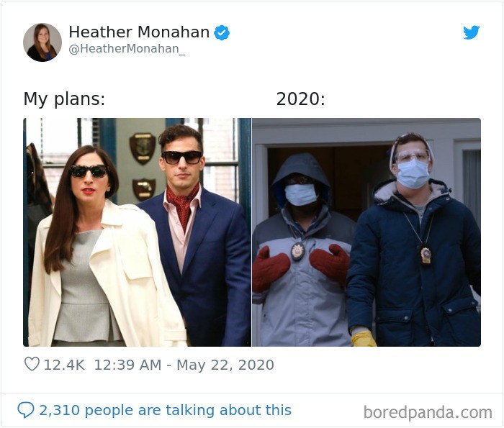Open the 12:39 AM - May 22, 2020 timestamp

click(x=184, y=365)
